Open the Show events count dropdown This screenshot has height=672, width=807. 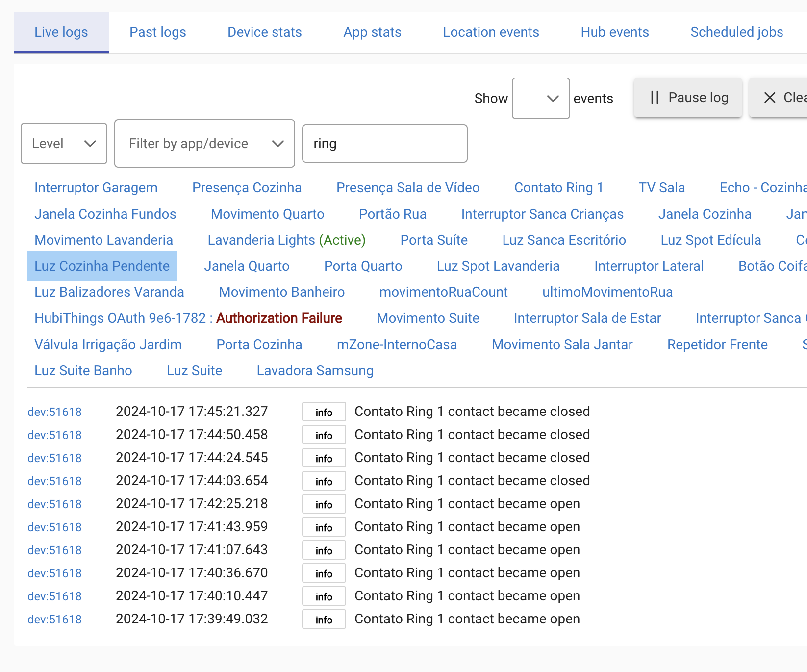541,98
